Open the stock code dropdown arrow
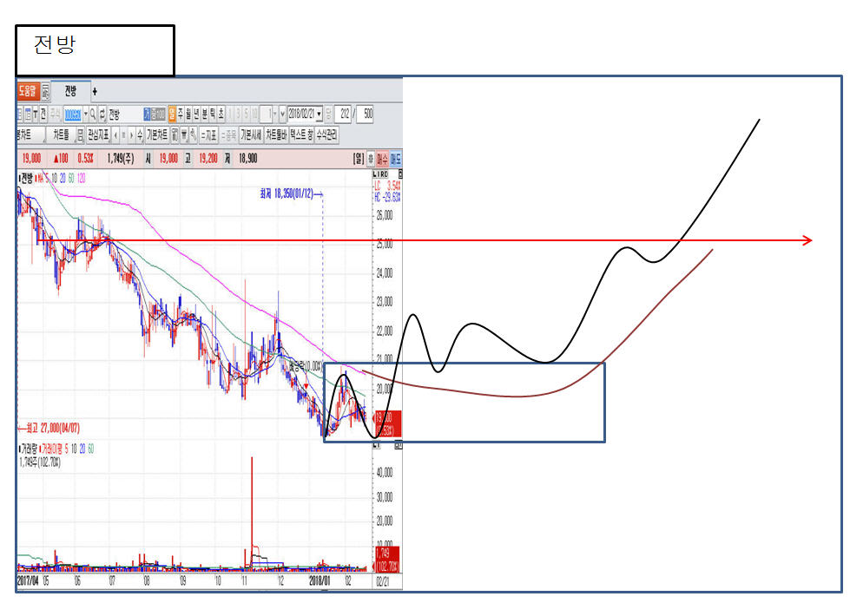This screenshot has height=616, width=850. pos(84,115)
